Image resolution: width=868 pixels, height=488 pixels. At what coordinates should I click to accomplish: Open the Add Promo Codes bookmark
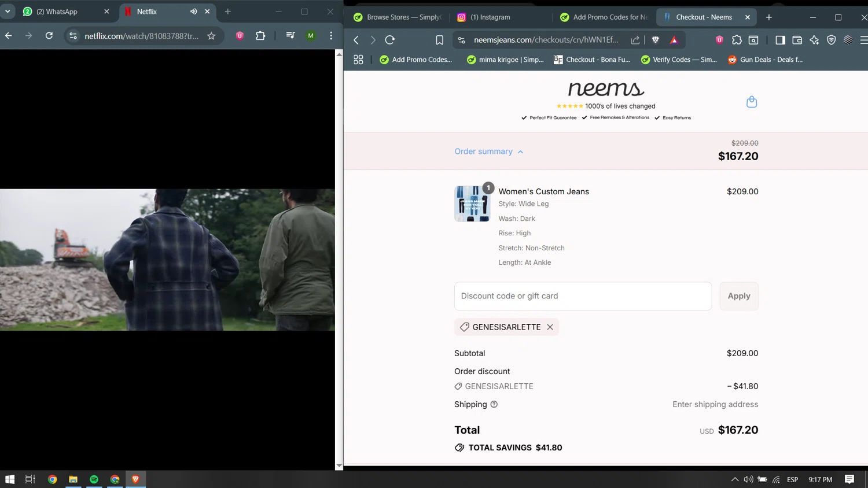click(416, 60)
